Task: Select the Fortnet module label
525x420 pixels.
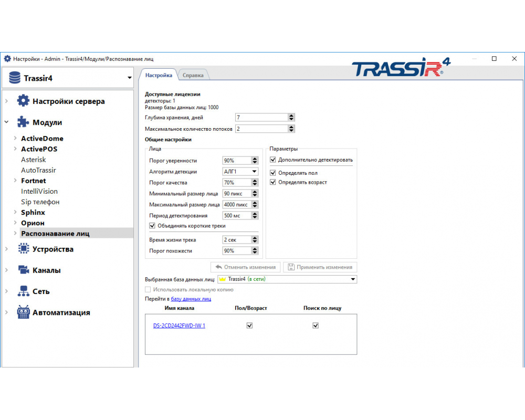Action: coord(34,181)
